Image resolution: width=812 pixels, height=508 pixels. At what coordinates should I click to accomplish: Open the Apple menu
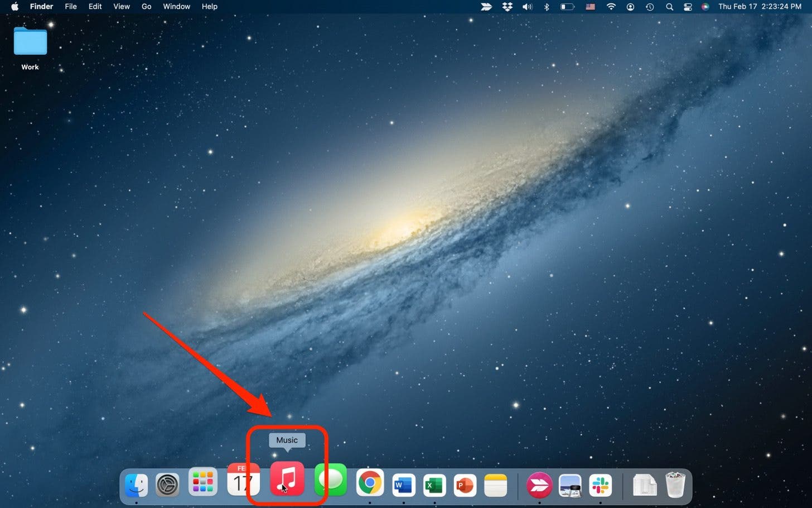15,7
